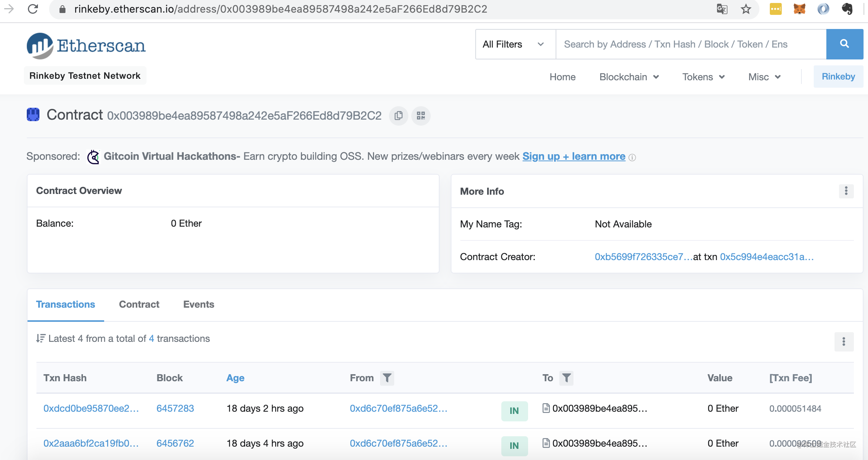
Task: Open transactions list three-dot menu
Action: pyautogui.click(x=844, y=341)
